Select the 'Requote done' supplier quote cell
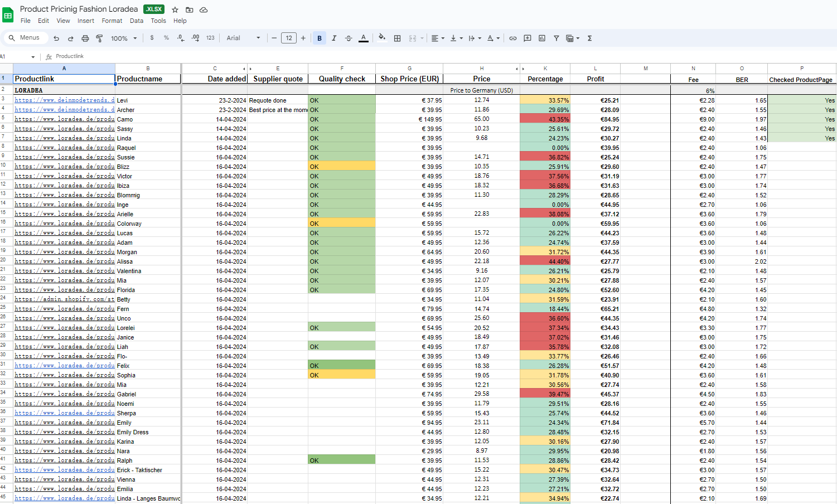The height and width of the screenshot is (504, 837). pos(278,100)
